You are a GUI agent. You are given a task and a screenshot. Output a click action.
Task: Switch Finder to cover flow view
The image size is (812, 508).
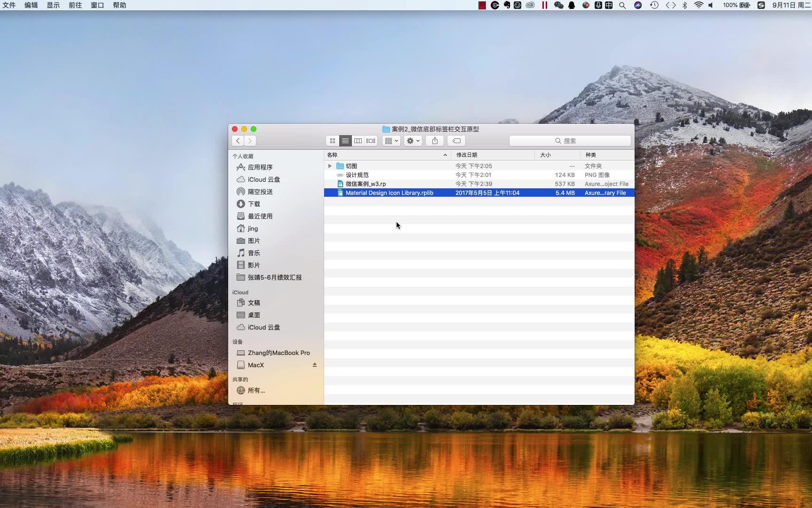[371, 141]
